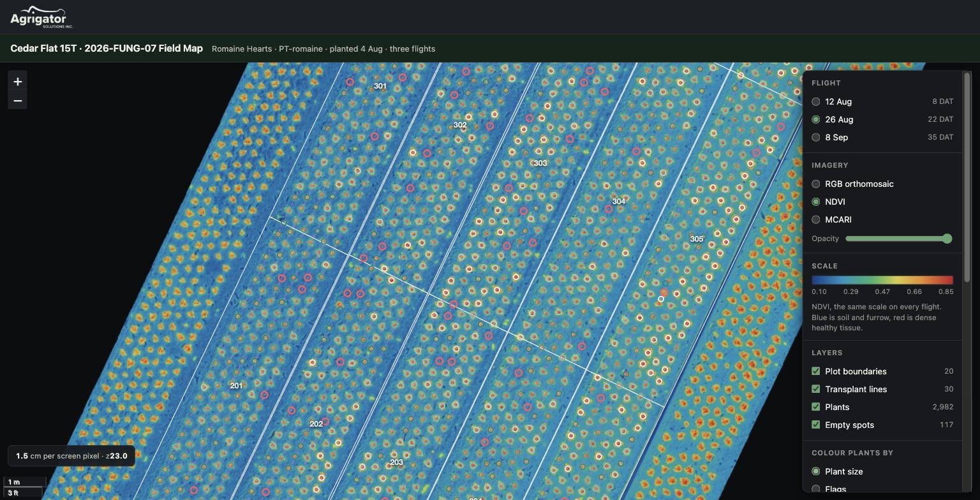This screenshot has width=980, height=500.
Task: Click the side panel scrollbar
Action: 967,177
